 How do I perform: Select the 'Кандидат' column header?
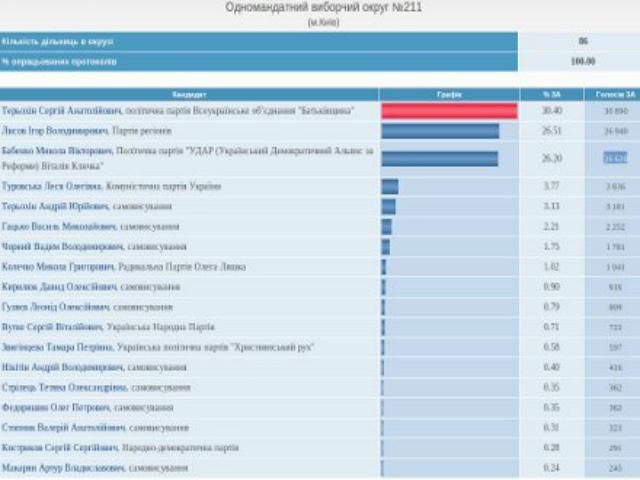[190, 92]
